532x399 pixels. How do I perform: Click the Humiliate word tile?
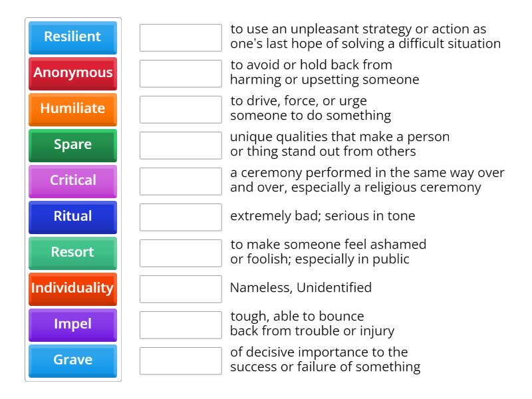click(x=72, y=109)
